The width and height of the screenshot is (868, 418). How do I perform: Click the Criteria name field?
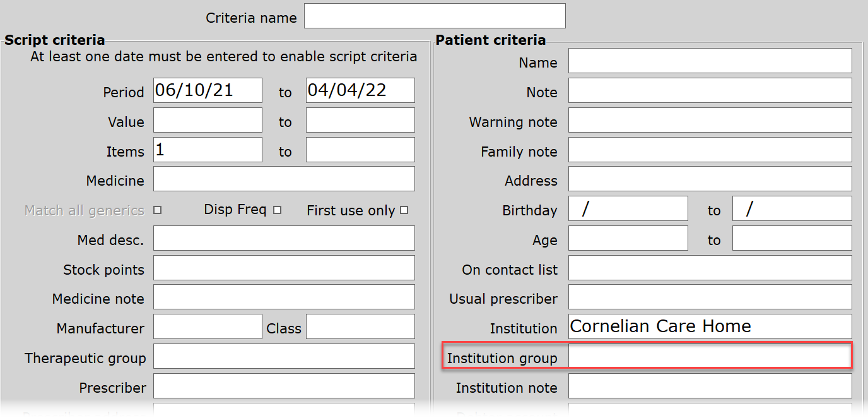[435, 16]
